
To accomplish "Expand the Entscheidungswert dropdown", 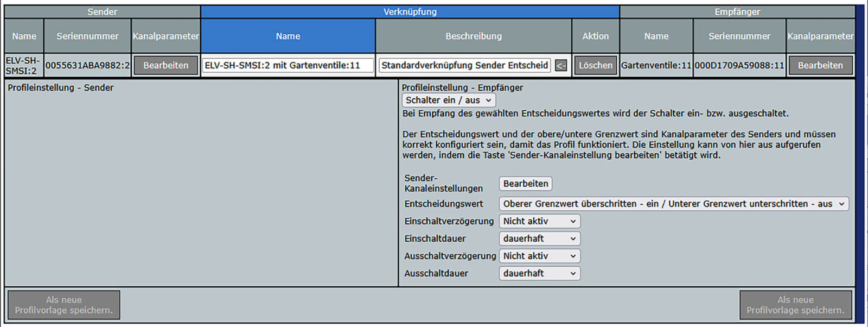I will pos(673,204).
